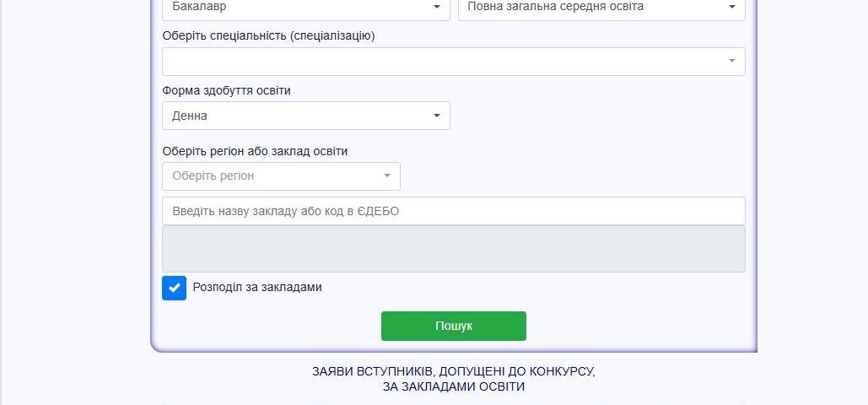Click the Оберіть спеціальність (спеціалізацію) label
Image resolution: width=868 pixels, height=405 pixels.
pos(268,36)
